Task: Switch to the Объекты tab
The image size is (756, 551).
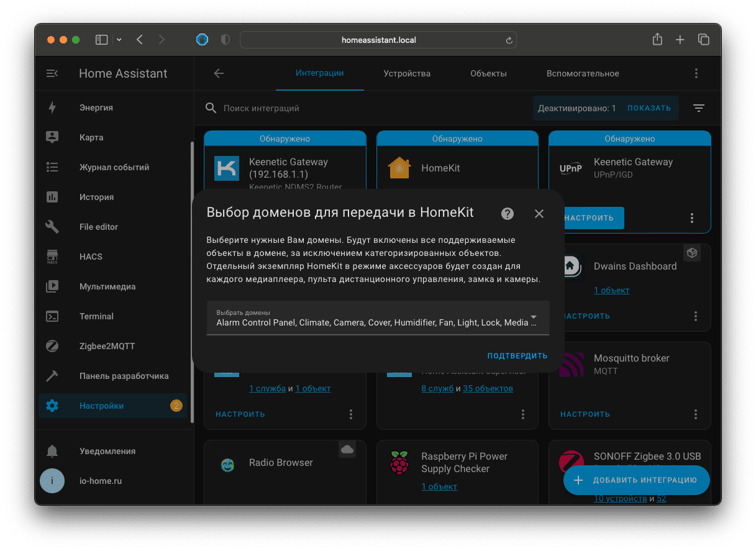Action: tap(489, 73)
